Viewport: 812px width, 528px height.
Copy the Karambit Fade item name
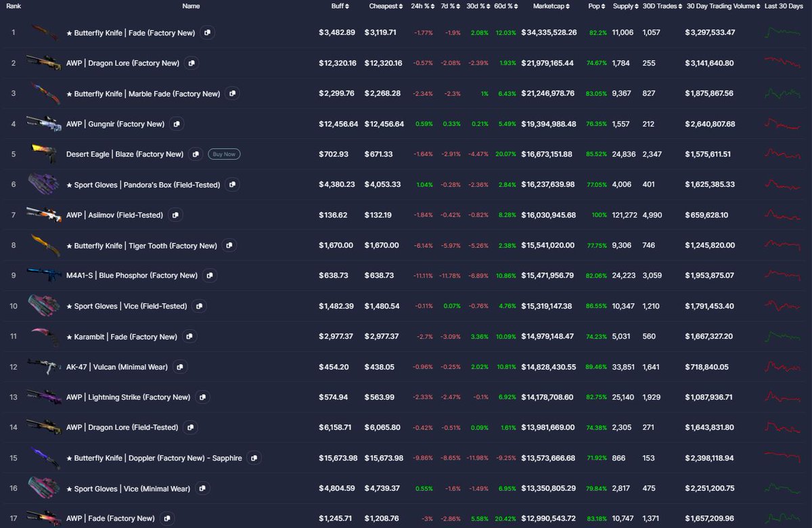[x=189, y=336]
